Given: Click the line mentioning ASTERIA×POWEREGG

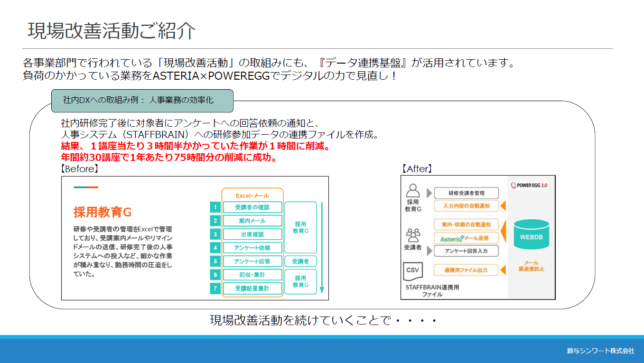Looking at the screenshot, I should tap(209, 75).
